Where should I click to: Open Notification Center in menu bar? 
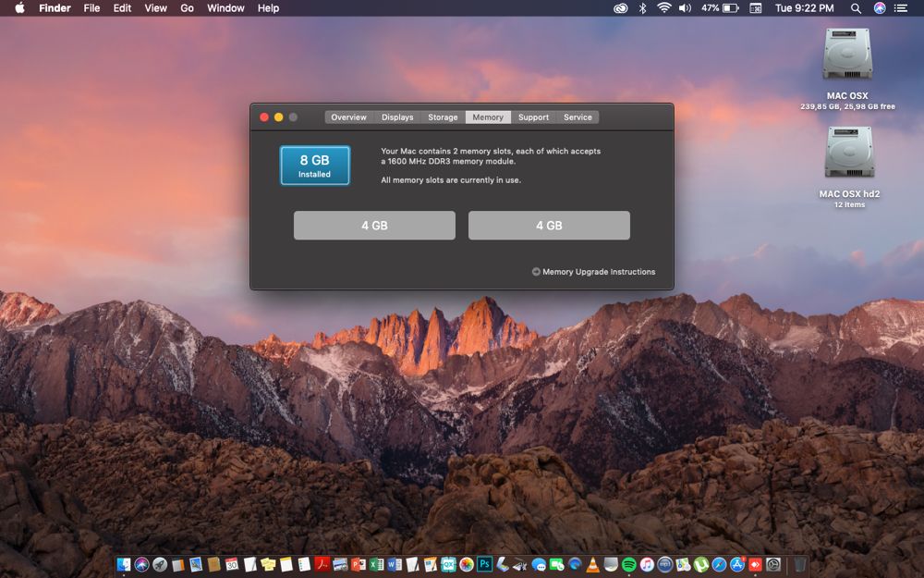coord(900,8)
